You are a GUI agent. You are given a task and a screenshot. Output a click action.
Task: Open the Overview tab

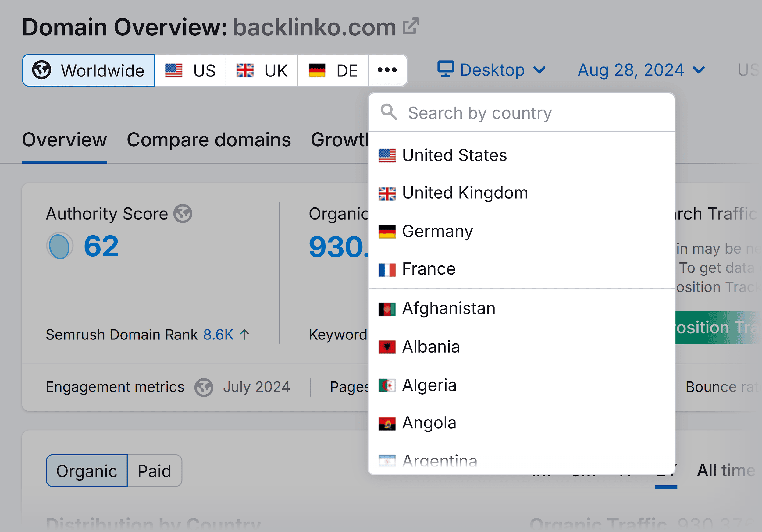coord(64,140)
